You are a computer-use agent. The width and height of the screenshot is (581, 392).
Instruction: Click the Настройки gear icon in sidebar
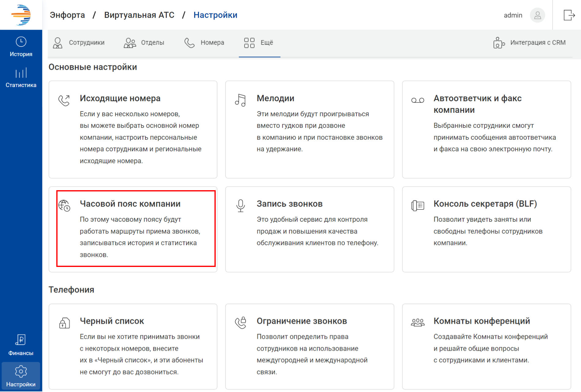tap(21, 372)
